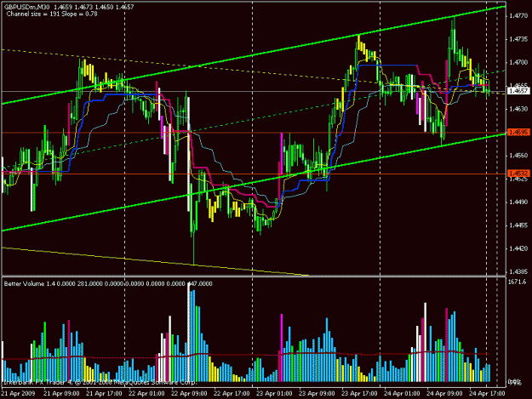Click the '21 Apr 17:00' time label
532x399 pixels.
104,393
